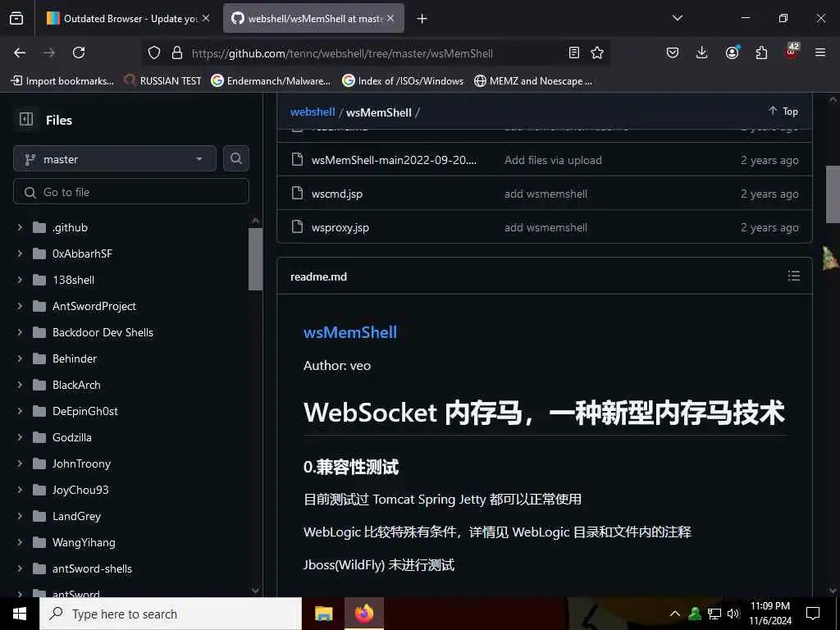Go back with the browser back arrow
The height and width of the screenshot is (630, 840).
pos(20,52)
